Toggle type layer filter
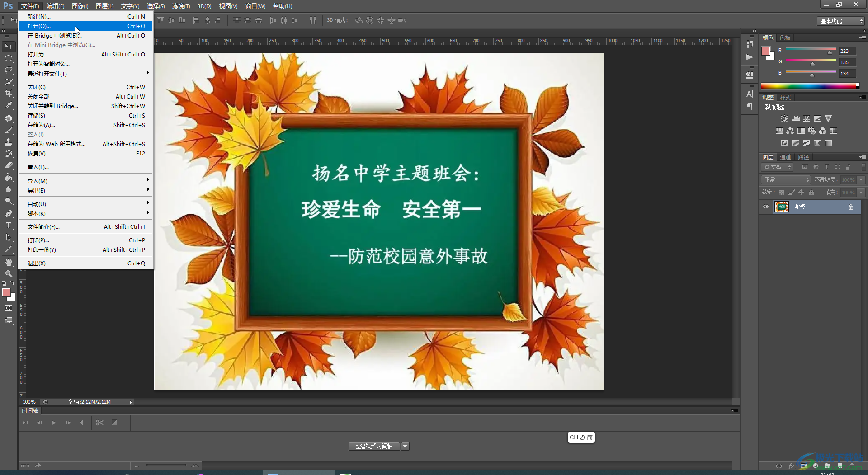This screenshot has height=475, width=868. click(827, 167)
